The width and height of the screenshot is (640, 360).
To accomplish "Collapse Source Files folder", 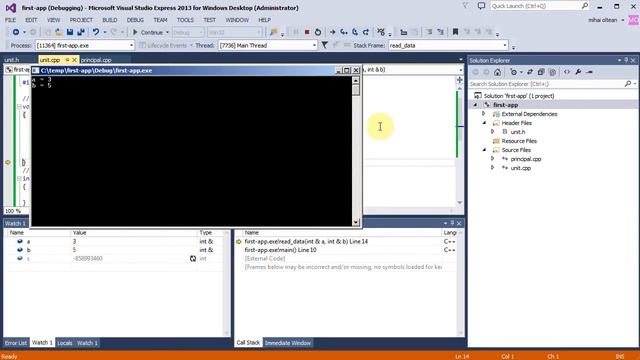I will (484, 150).
